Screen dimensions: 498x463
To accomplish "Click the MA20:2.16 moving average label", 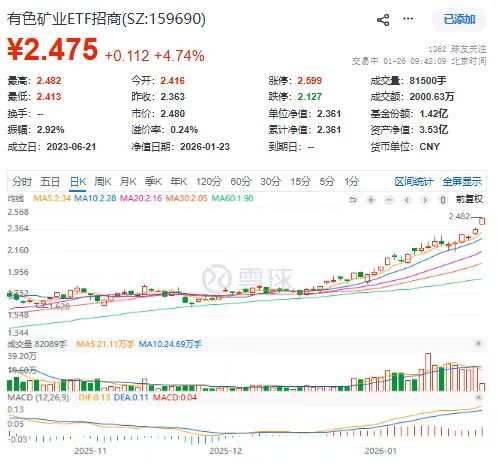I will point(141,198).
